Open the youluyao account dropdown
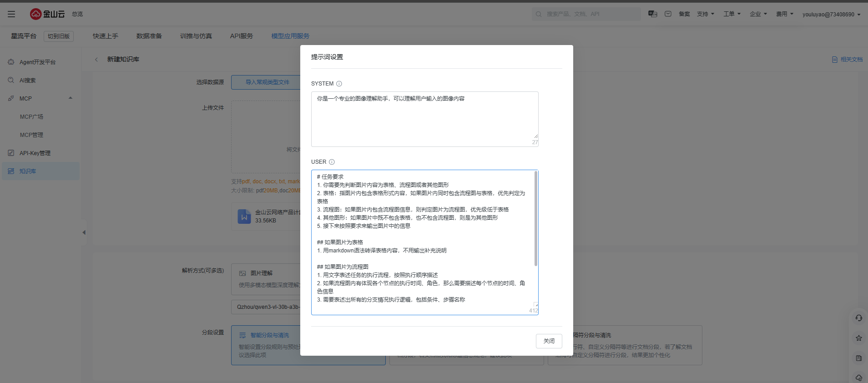The height and width of the screenshot is (383, 868). point(831,15)
